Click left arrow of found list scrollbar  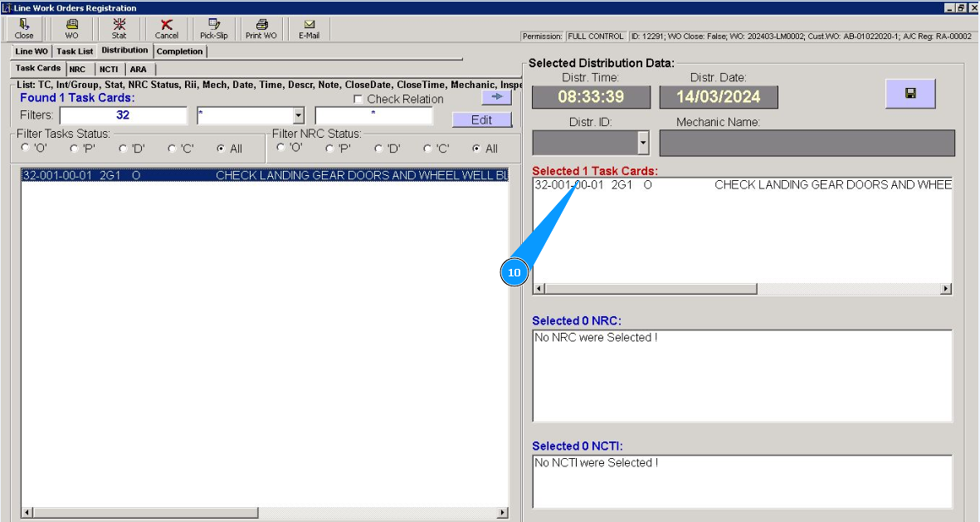(x=27, y=513)
